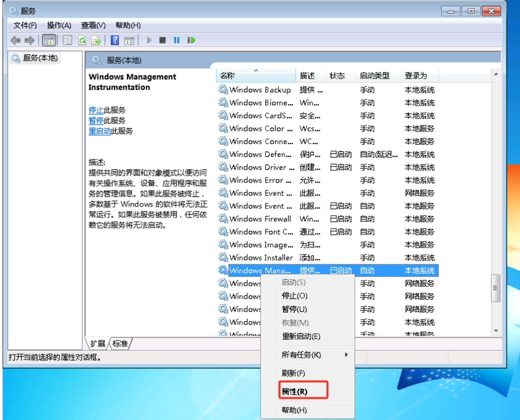The height and width of the screenshot is (420, 520).
Task: Expand 所有任务(K) submenu arrow
Action: 346,355
